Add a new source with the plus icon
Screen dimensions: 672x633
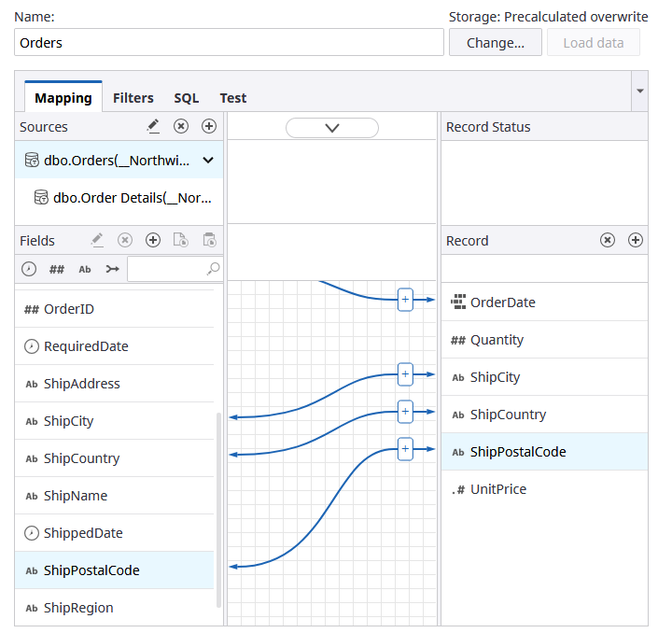[209, 126]
